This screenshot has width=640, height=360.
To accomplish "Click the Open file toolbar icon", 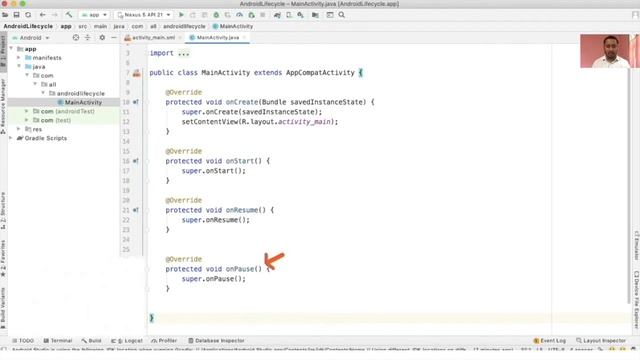I will click(5, 15).
